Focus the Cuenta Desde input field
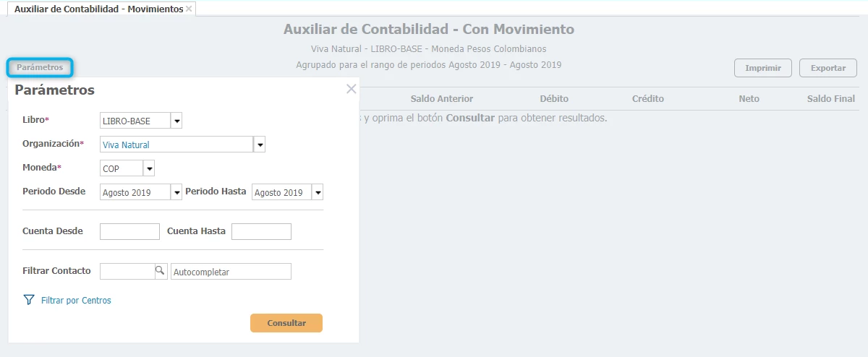This screenshot has height=357, width=868. pyautogui.click(x=129, y=231)
